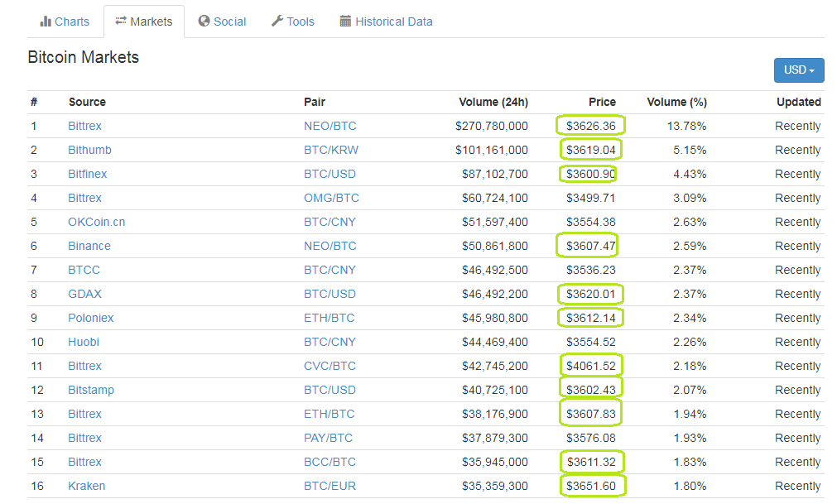Viewport: 837px width, 504px height.
Task: Click the Volume (%) column header
Action: tap(677, 102)
